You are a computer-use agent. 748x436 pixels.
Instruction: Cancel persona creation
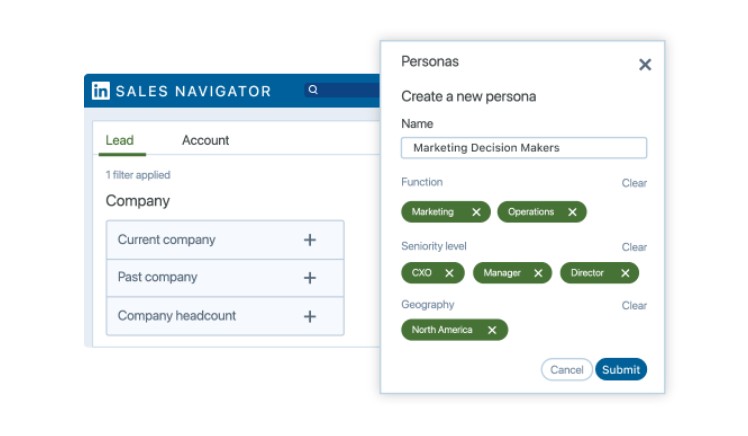(567, 370)
